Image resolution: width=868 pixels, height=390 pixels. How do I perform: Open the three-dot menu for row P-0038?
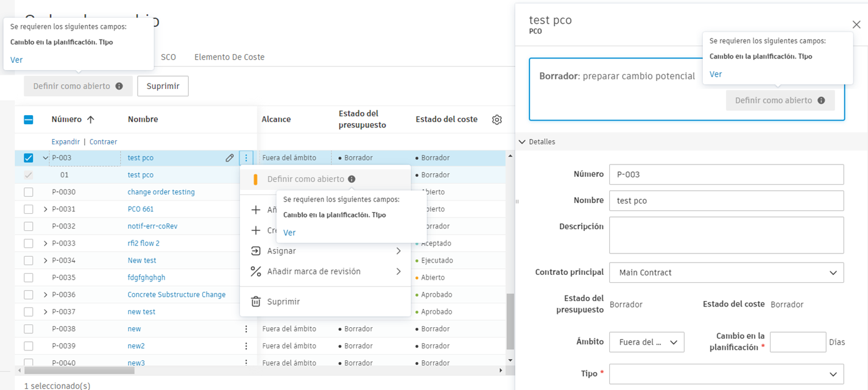coord(246,329)
